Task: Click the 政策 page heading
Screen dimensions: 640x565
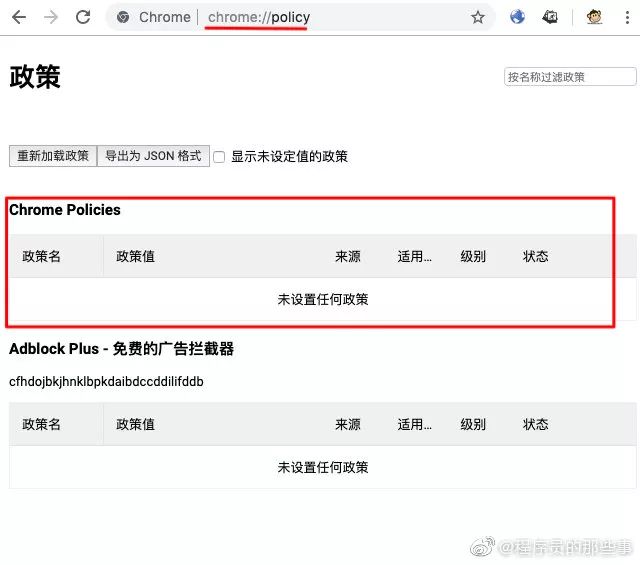Action: point(35,77)
